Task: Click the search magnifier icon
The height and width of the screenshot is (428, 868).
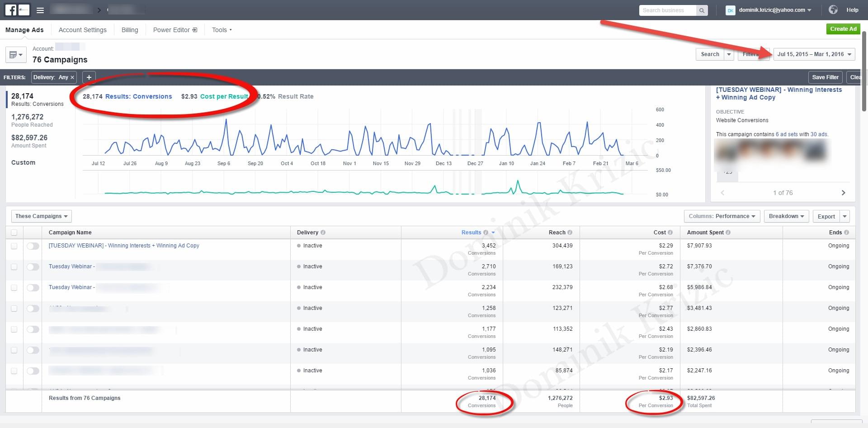Action: 702,10
